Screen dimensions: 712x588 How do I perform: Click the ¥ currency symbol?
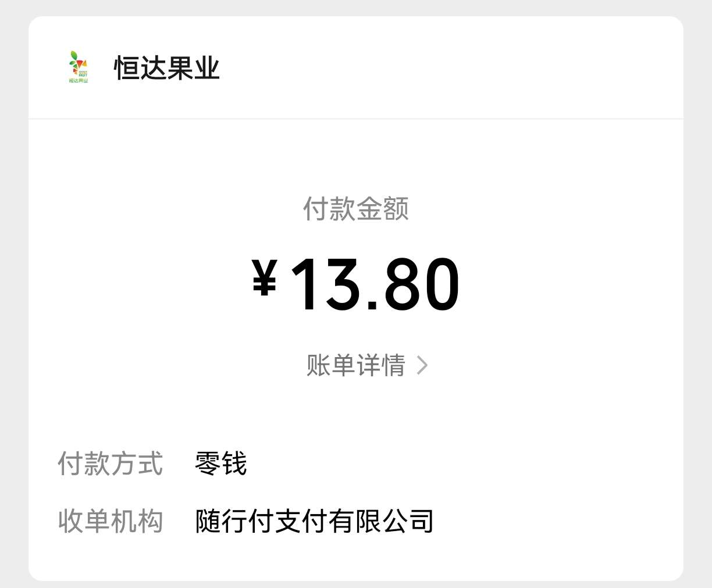[x=265, y=278]
